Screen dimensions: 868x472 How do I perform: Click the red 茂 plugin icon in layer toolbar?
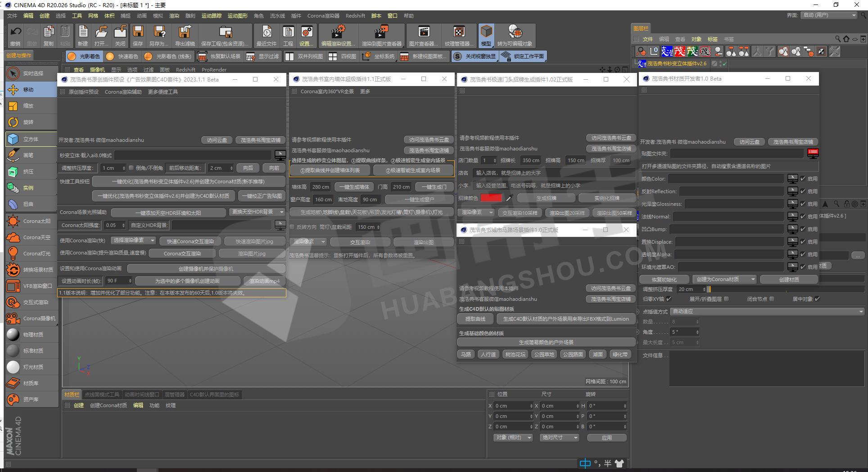[679, 51]
